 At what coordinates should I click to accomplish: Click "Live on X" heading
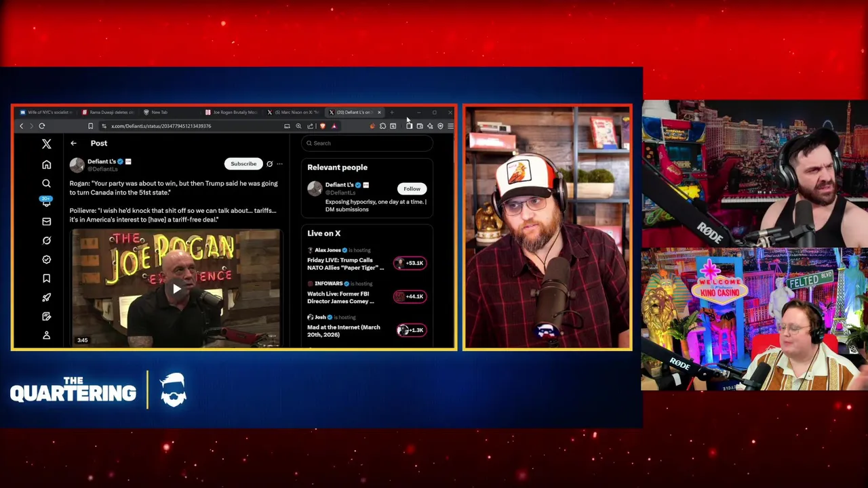[323, 233]
